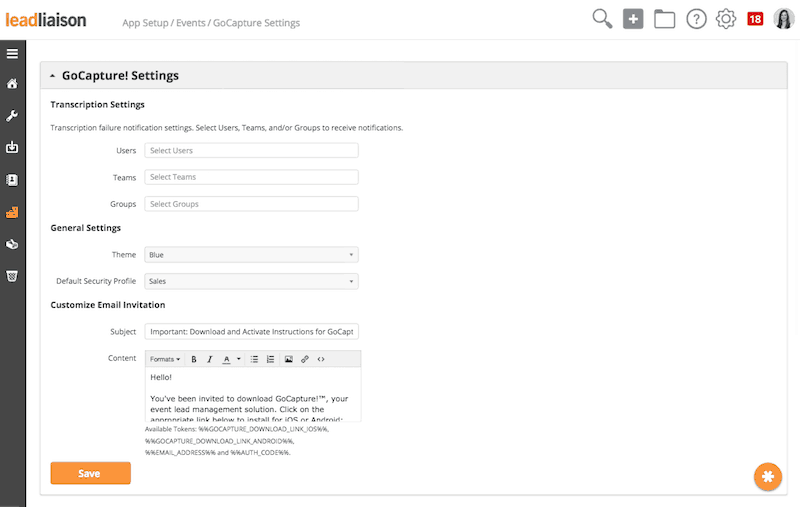Apply bold in content editor
The image size is (800, 507).
pos(194,359)
